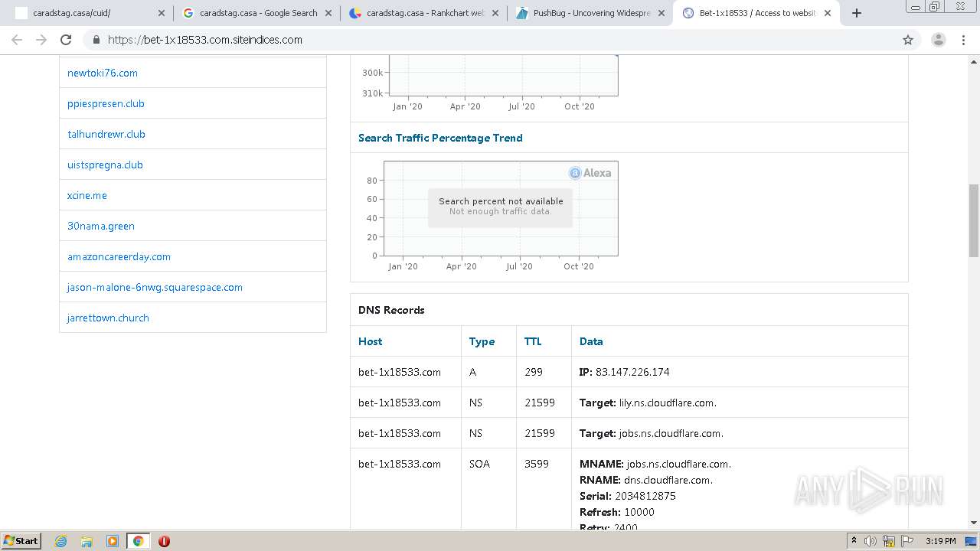Image resolution: width=980 pixels, height=551 pixels.
Task: Show hidden system tray icons
Action: tap(854, 541)
